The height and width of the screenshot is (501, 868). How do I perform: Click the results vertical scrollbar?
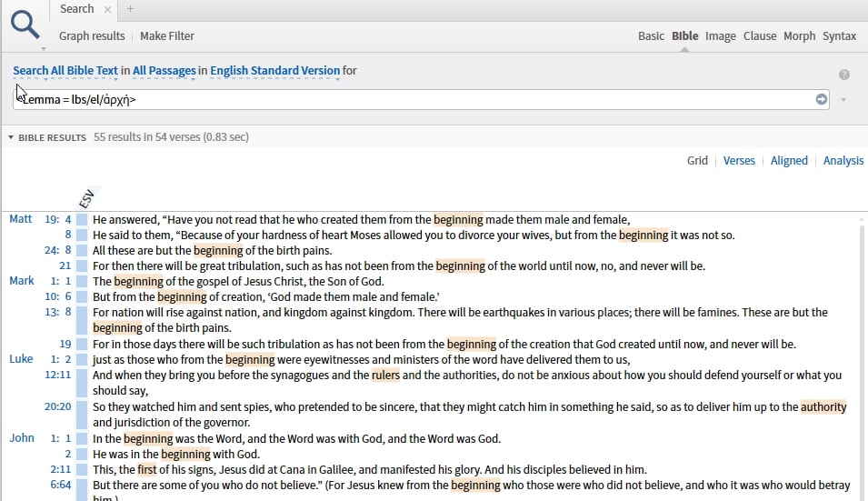click(x=862, y=360)
